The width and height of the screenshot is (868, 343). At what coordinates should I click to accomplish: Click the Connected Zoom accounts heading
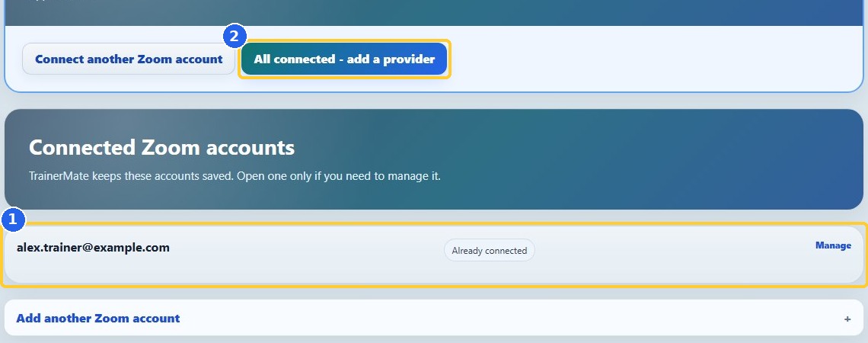pyautogui.click(x=161, y=147)
